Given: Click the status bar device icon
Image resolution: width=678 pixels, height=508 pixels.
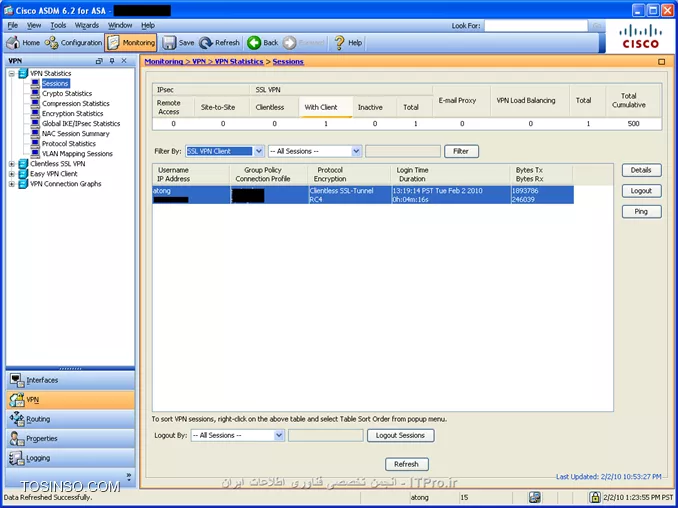Looking at the screenshot, I should click(x=534, y=497).
